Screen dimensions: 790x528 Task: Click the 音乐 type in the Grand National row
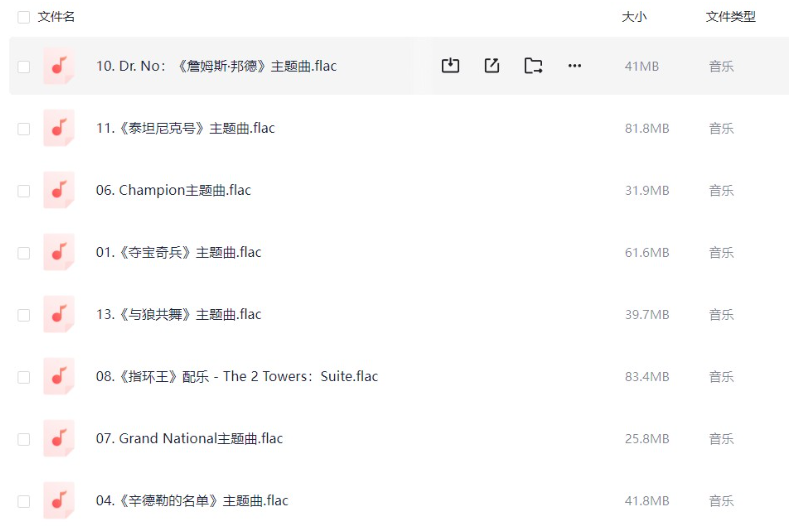click(721, 439)
